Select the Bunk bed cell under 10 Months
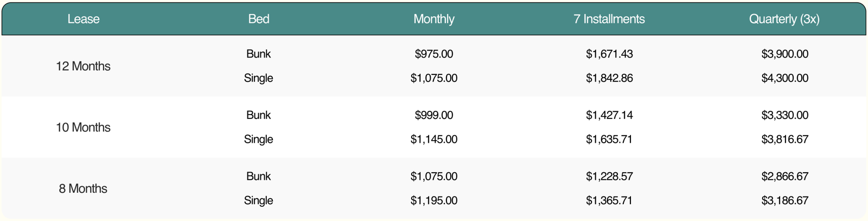The height and width of the screenshot is (221, 868). 259,115
